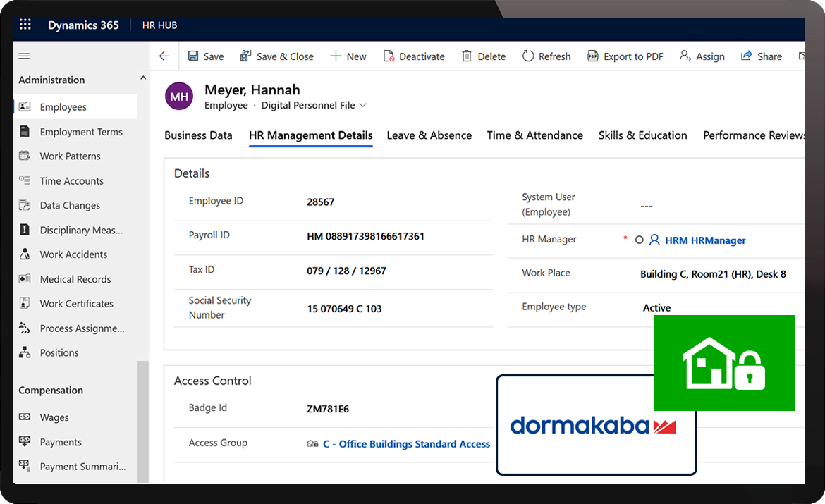The height and width of the screenshot is (504, 825).
Task: Open the Time & Attendance tab
Action: point(535,135)
